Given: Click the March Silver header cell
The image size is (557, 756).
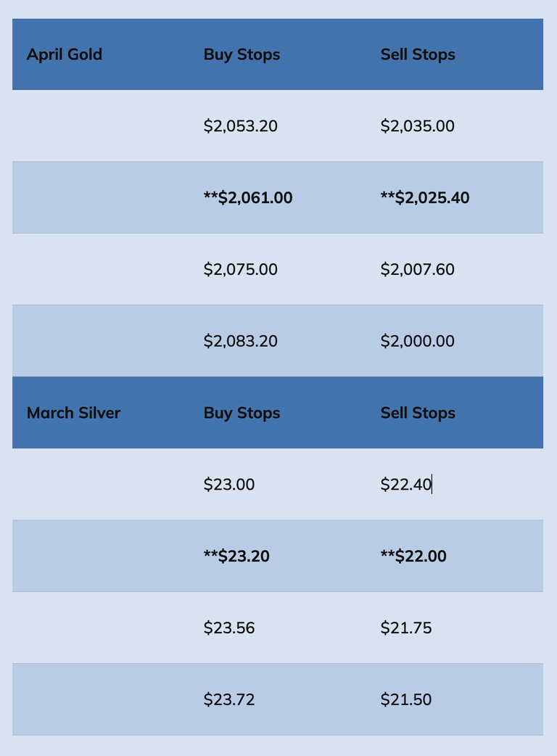Looking at the screenshot, I should (73, 413).
